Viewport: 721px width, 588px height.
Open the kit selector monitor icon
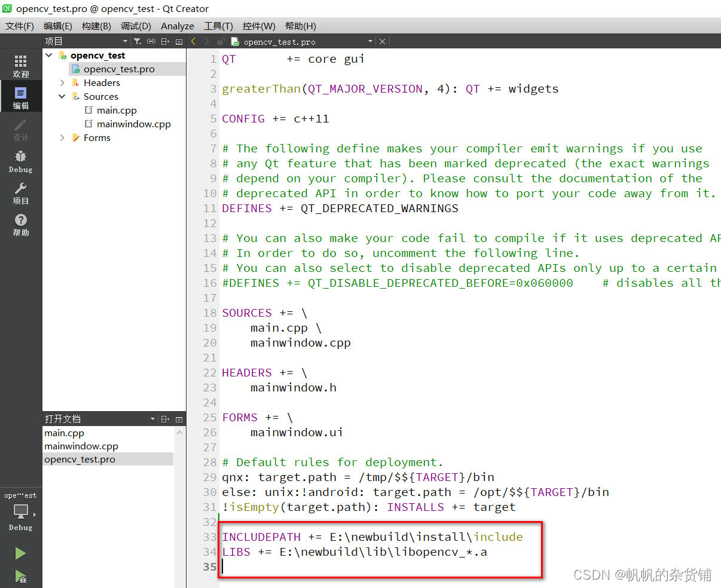(x=21, y=512)
